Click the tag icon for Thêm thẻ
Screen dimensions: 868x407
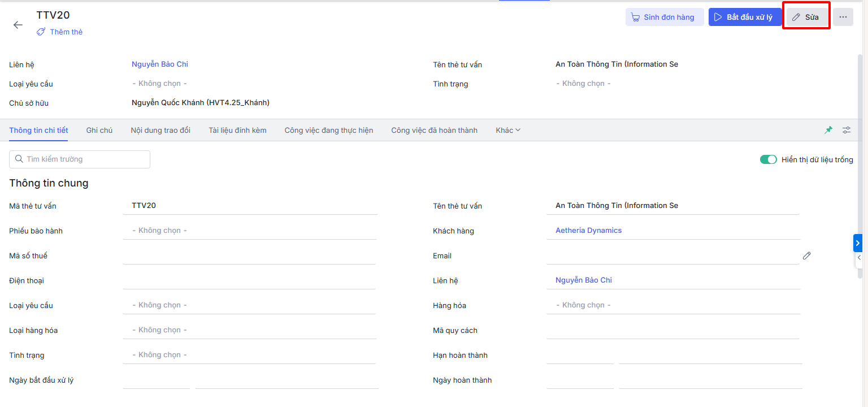click(x=41, y=32)
